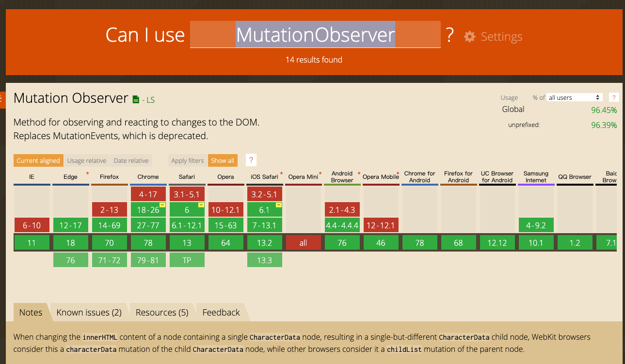Click Opera 10-12.1 cell

[226, 210]
